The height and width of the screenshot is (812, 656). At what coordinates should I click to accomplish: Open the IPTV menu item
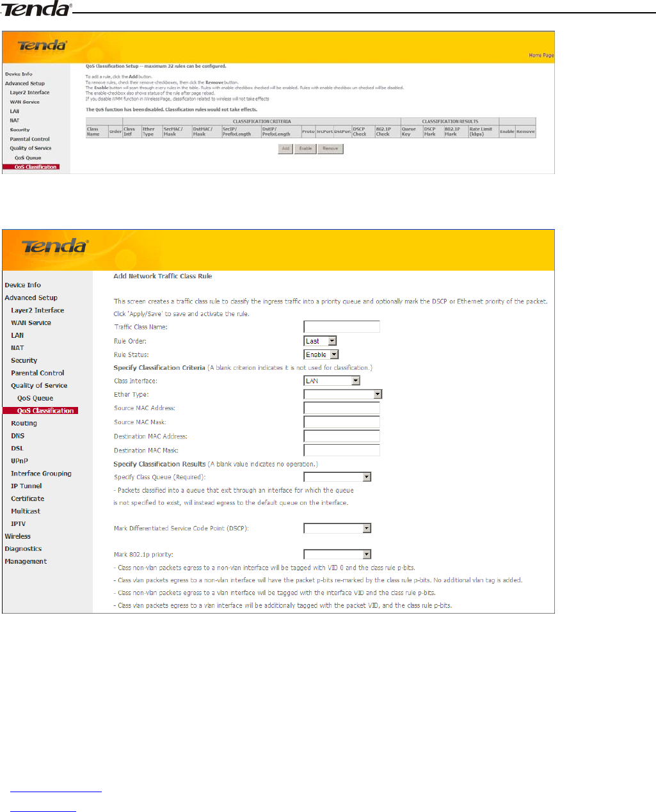tap(18, 524)
